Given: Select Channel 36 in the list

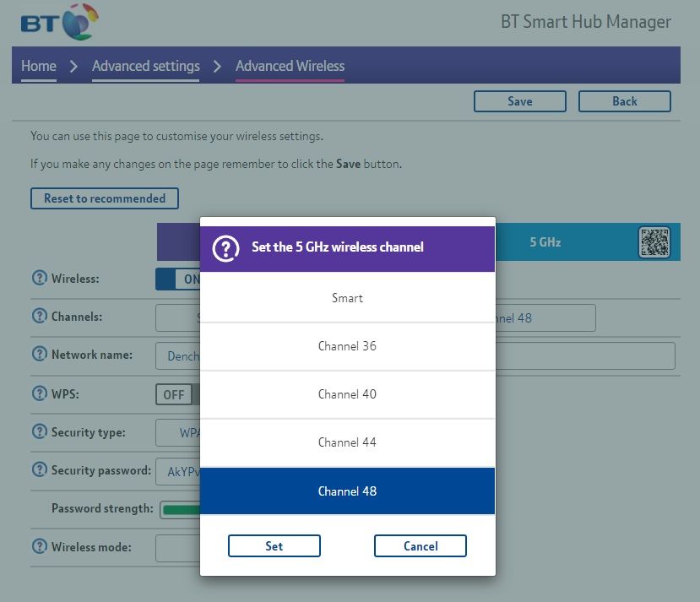Looking at the screenshot, I should (x=347, y=346).
